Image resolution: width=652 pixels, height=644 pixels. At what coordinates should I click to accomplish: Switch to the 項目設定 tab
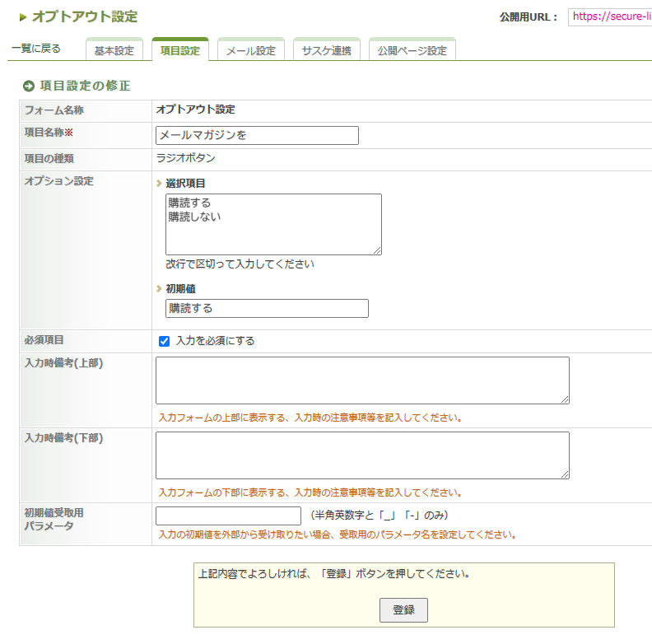pos(179,50)
